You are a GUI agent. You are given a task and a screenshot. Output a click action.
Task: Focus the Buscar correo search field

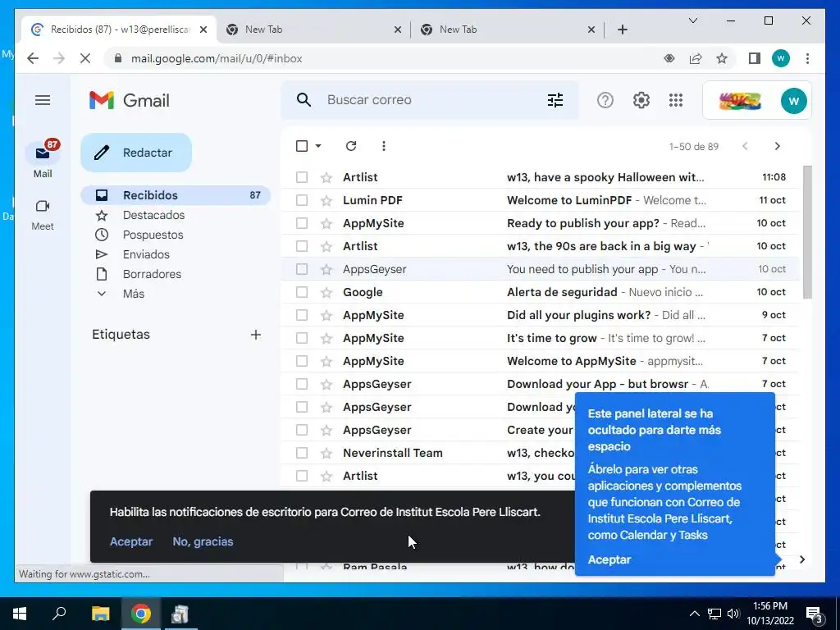click(428, 99)
